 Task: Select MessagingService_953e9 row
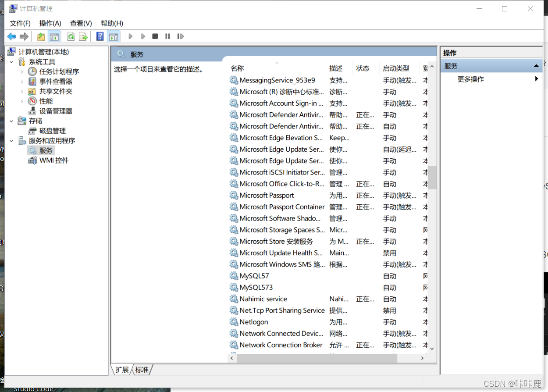pyautogui.click(x=328, y=80)
